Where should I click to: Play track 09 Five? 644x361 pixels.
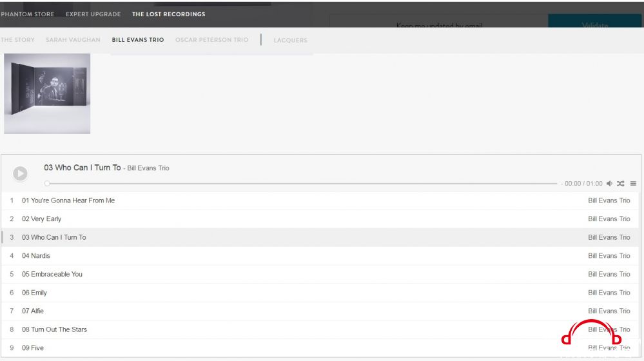[x=320, y=348]
